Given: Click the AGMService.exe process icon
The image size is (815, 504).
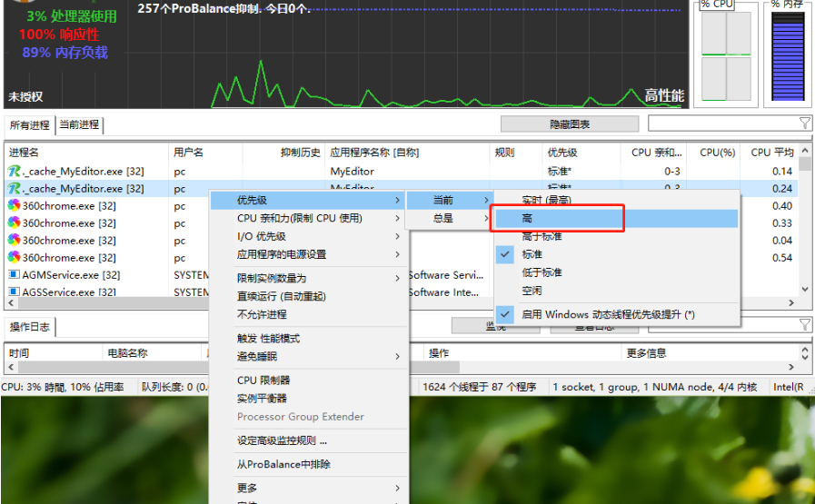Looking at the screenshot, I should [x=14, y=274].
